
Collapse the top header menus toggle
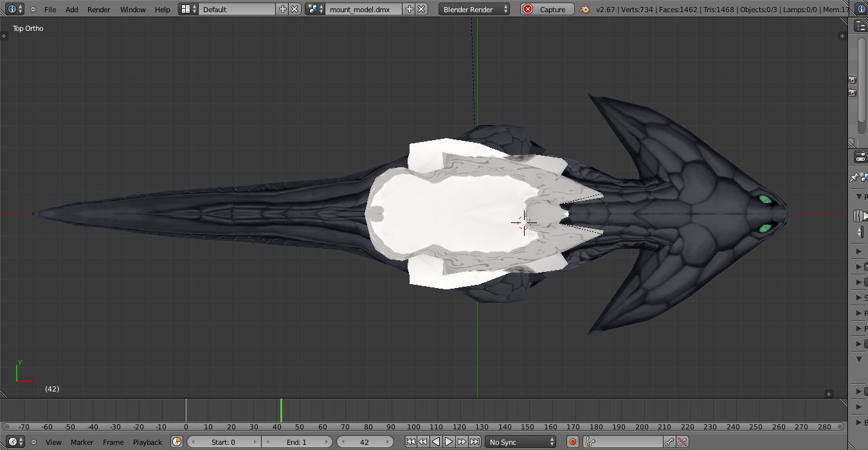point(33,9)
